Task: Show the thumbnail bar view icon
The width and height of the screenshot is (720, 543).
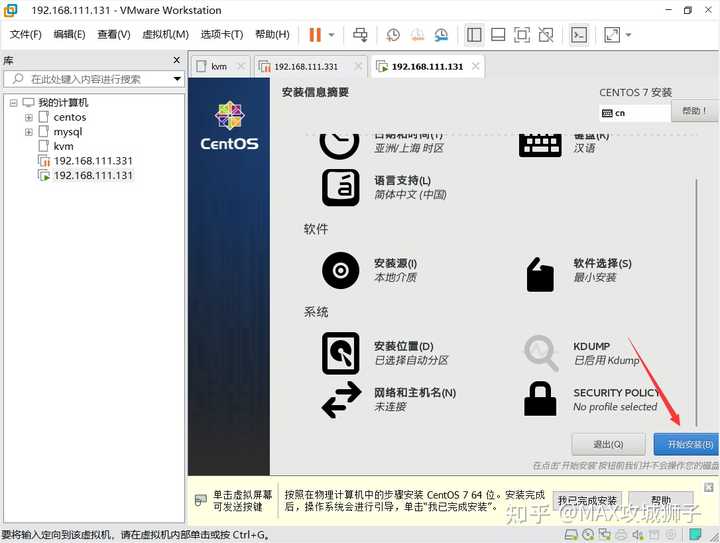Action: point(498,35)
